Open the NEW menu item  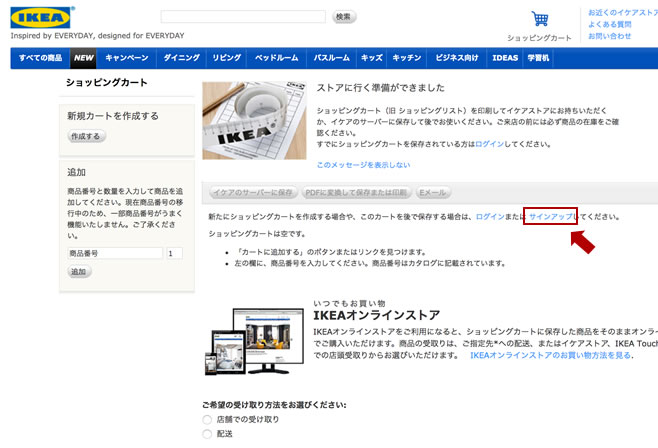click(84, 58)
